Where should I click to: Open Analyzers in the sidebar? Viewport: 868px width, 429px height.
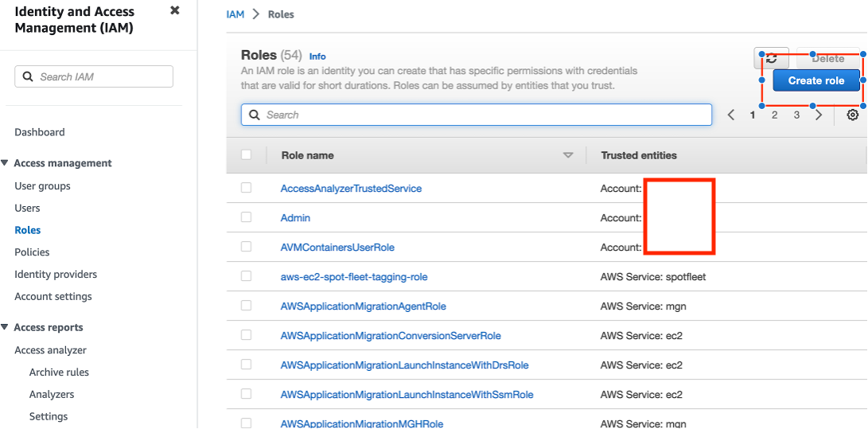coord(52,395)
